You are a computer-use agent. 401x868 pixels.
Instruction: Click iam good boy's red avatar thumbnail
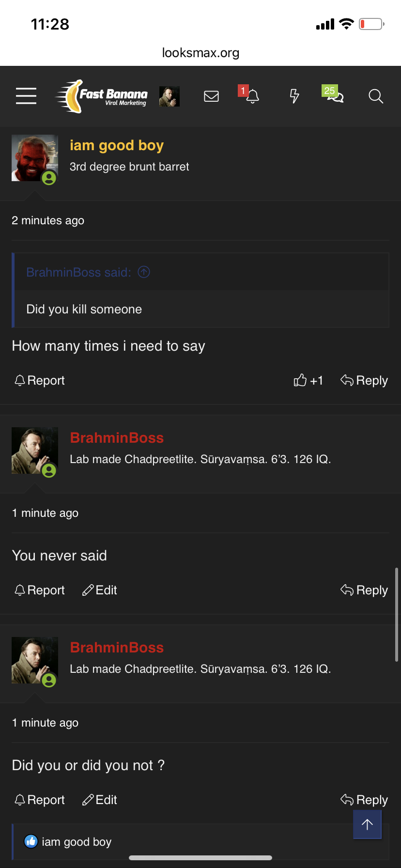[34, 158]
